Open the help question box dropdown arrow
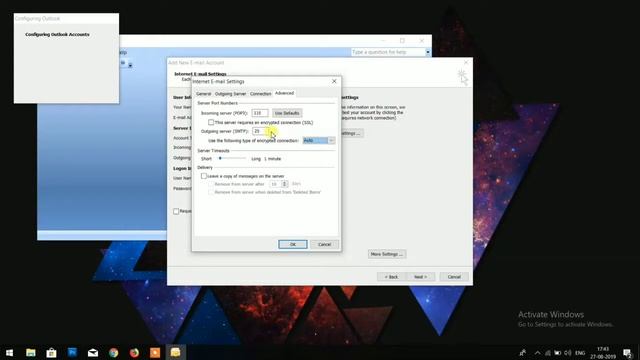Viewport: 640px width, 360px height. tap(428, 52)
